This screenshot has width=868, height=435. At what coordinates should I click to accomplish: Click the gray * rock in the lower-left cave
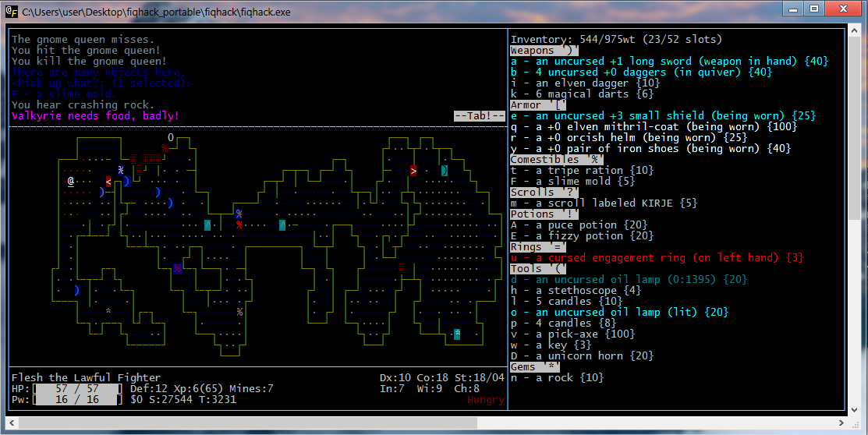pyautogui.click(x=108, y=312)
